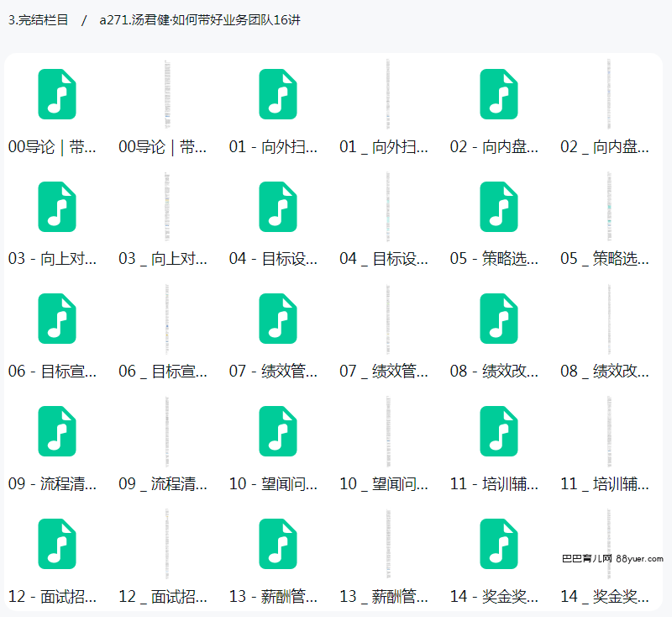Select file name '05 - 策略选...'
The height and width of the screenshot is (617, 672).
494,259
